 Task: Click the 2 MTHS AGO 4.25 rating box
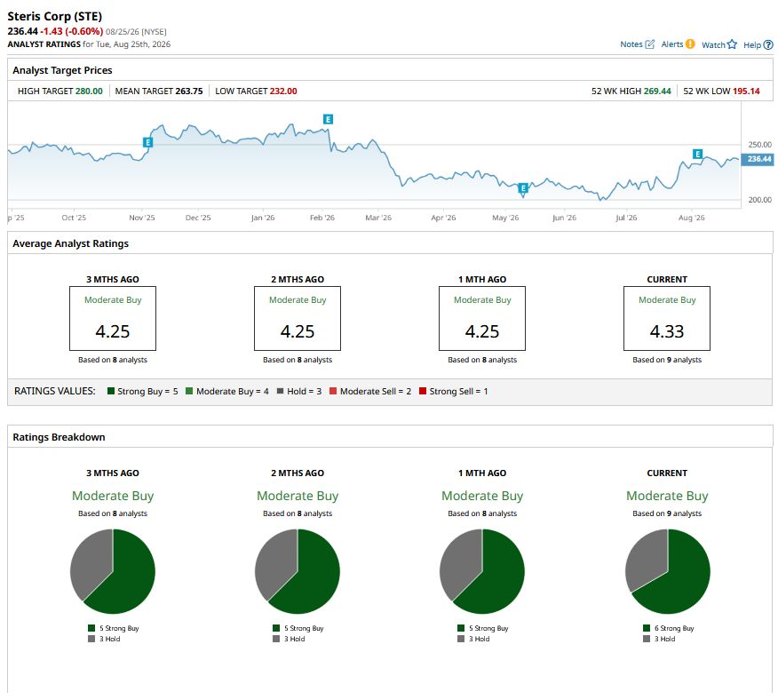pos(298,318)
